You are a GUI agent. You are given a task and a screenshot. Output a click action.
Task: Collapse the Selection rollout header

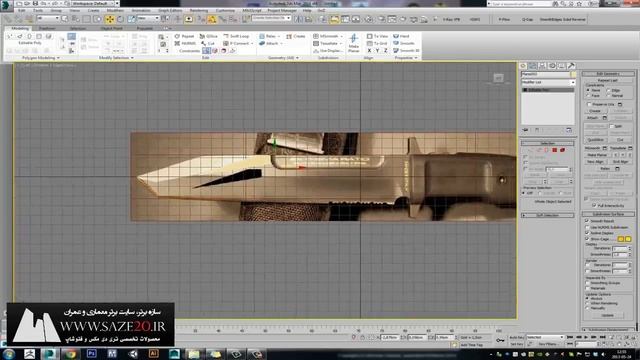click(547, 143)
